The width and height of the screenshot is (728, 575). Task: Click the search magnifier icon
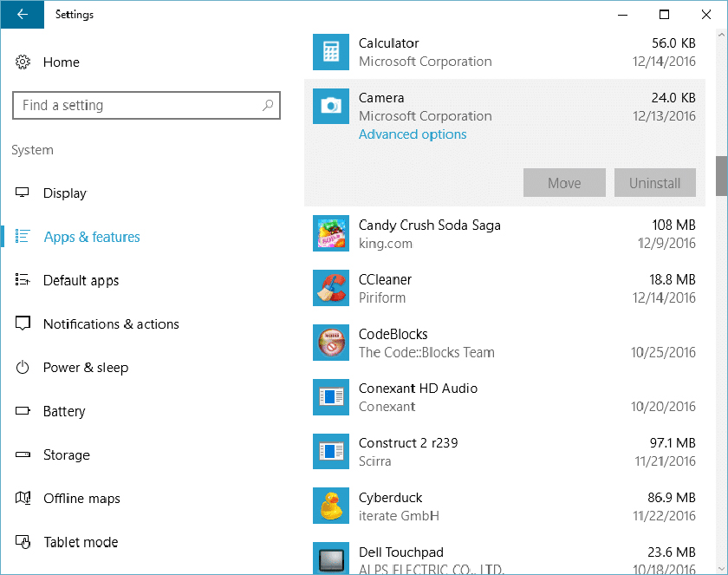click(268, 105)
